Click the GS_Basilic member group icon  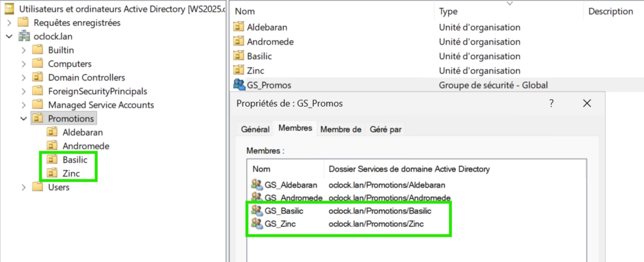pyautogui.click(x=257, y=210)
